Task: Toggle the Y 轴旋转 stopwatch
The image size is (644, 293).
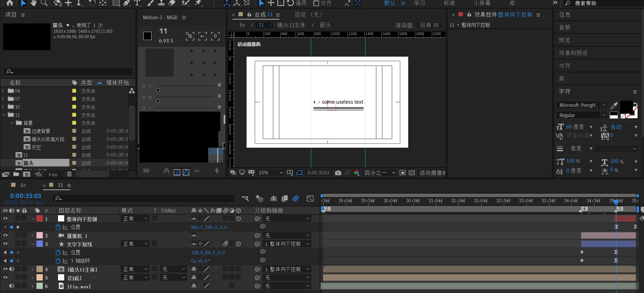Action: click(x=58, y=261)
